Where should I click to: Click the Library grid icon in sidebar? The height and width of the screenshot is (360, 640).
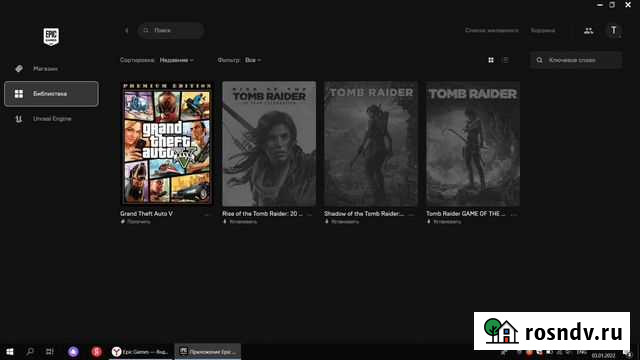(x=19, y=94)
